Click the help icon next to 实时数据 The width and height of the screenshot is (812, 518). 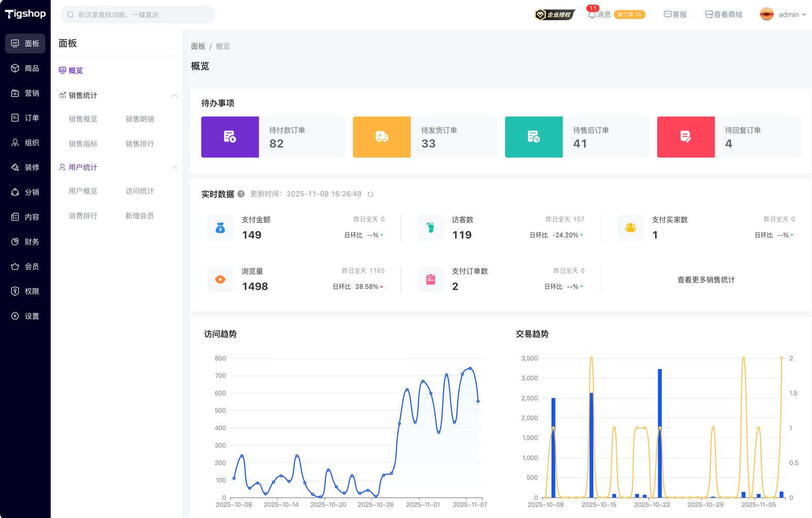click(241, 194)
